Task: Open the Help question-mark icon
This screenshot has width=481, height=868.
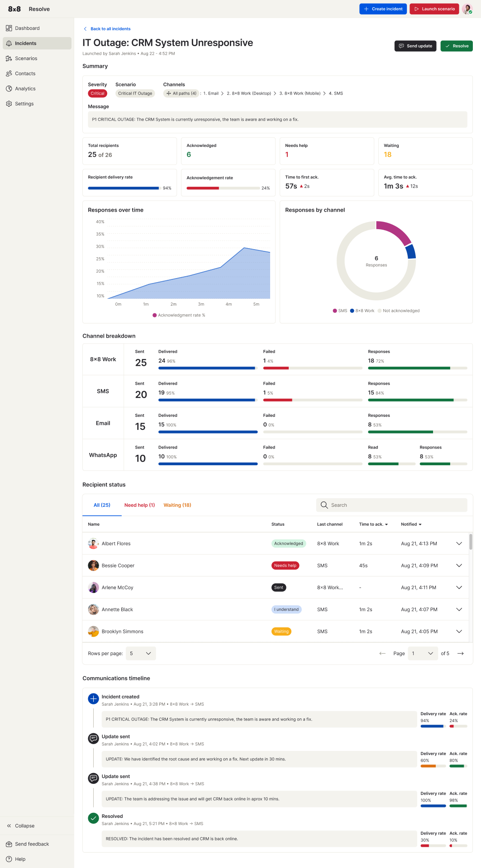Action: point(9,859)
